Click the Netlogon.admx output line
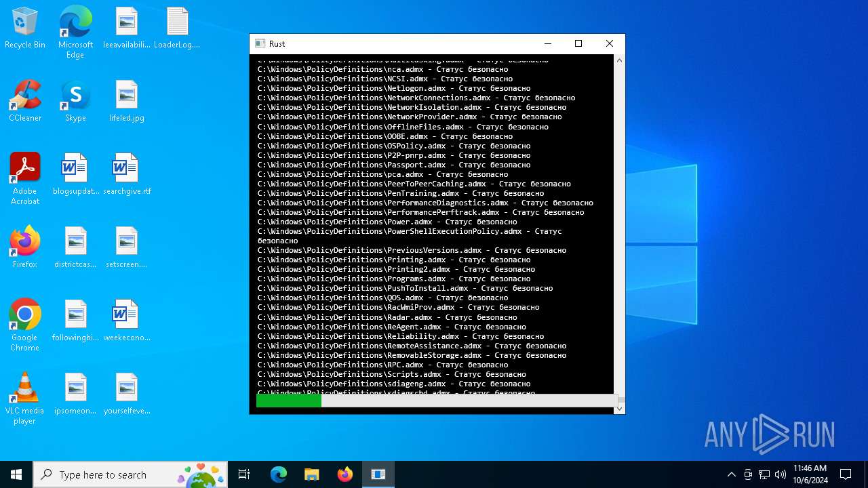The width and height of the screenshot is (868, 488). coord(394,88)
